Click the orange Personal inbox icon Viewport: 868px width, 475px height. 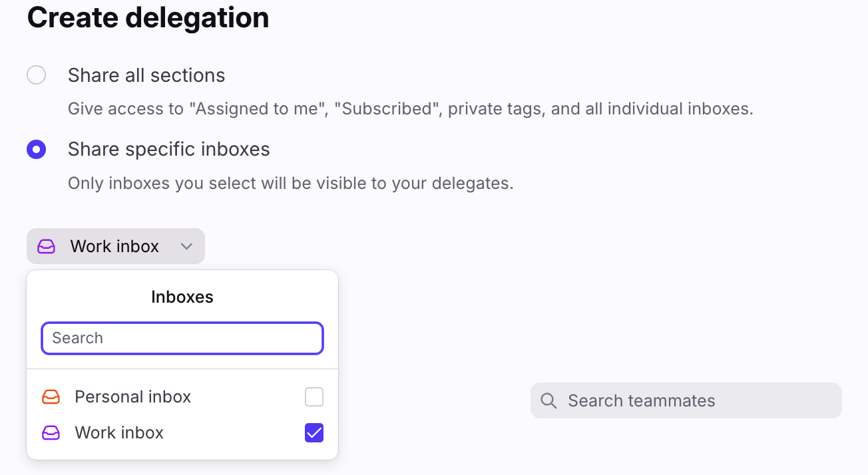pyautogui.click(x=51, y=397)
